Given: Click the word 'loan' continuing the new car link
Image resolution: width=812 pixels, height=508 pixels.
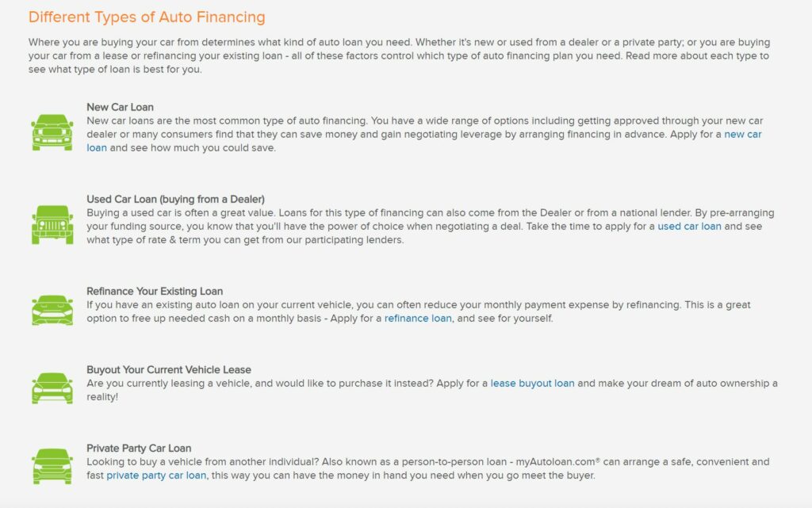Looking at the screenshot, I should pyautogui.click(x=97, y=148).
